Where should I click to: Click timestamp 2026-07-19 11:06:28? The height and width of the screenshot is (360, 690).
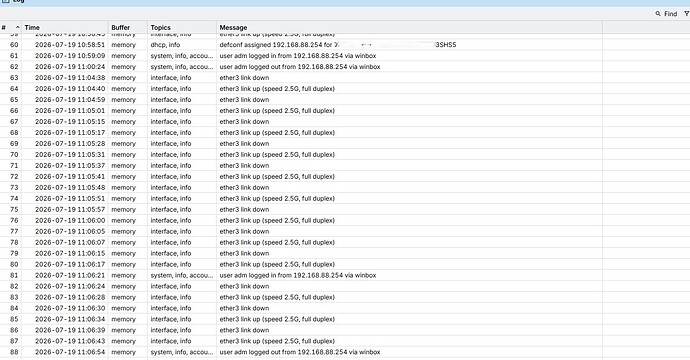pos(70,298)
